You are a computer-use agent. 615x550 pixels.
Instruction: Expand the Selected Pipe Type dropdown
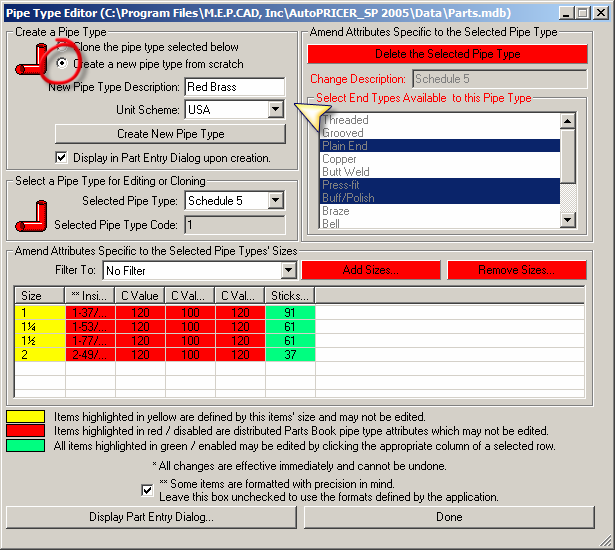(x=276, y=201)
